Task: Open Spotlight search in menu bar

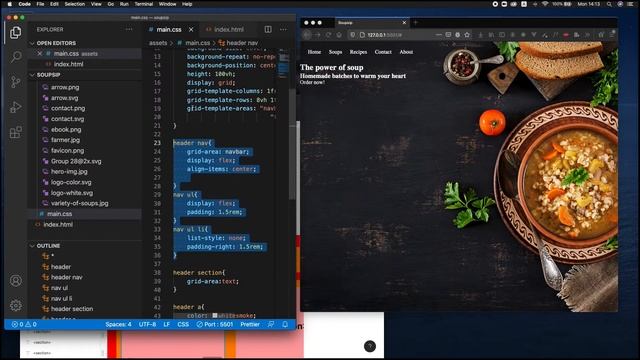Action: (609, 4)
